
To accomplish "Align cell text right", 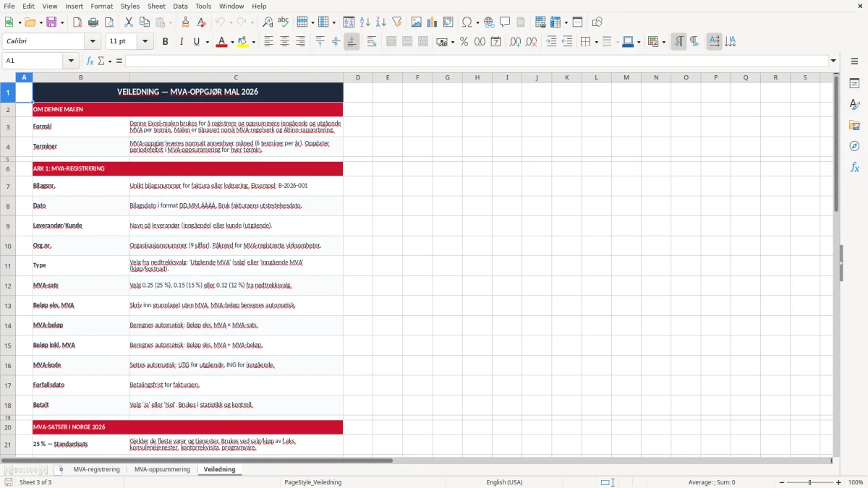I will [x=301, y=42].
